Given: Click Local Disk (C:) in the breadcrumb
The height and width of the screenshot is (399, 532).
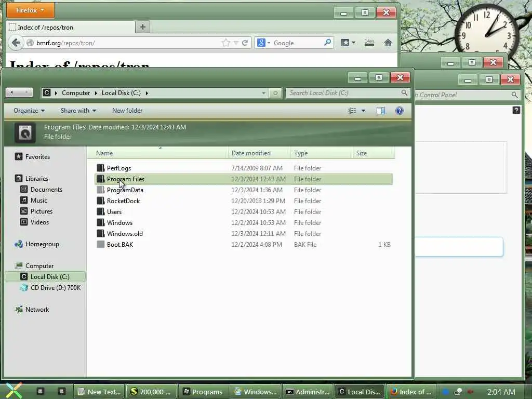Looking at the screenshot, I should (121, 93).
